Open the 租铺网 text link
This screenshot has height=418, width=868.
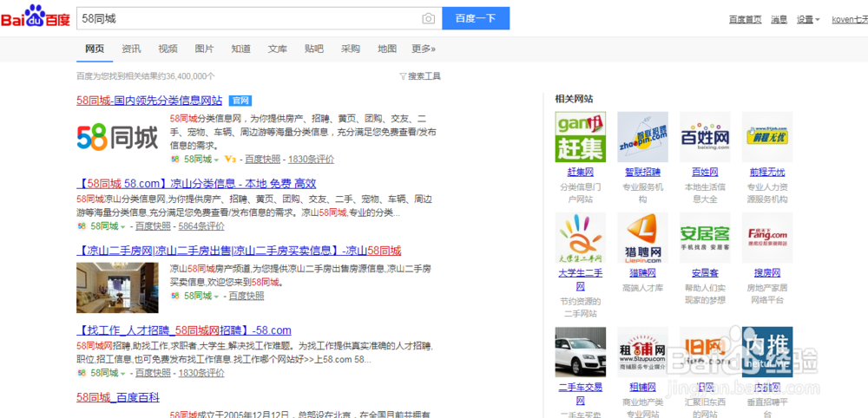tap(642, 387)
